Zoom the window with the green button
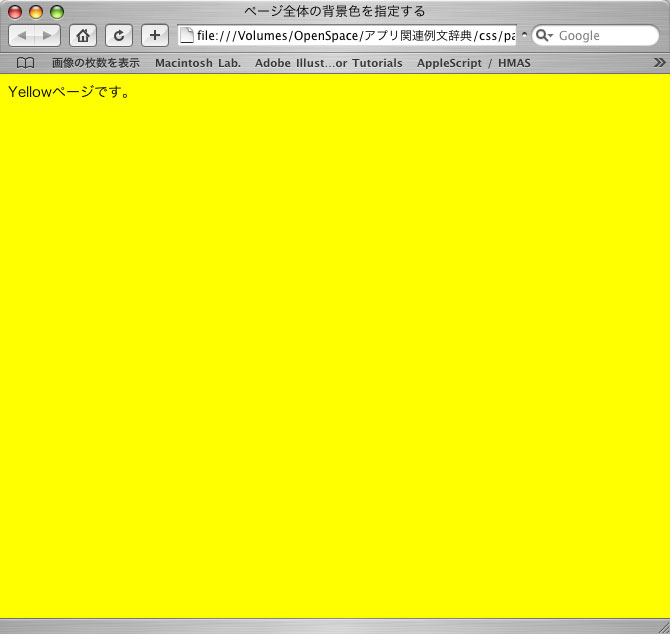 (57, 12)
